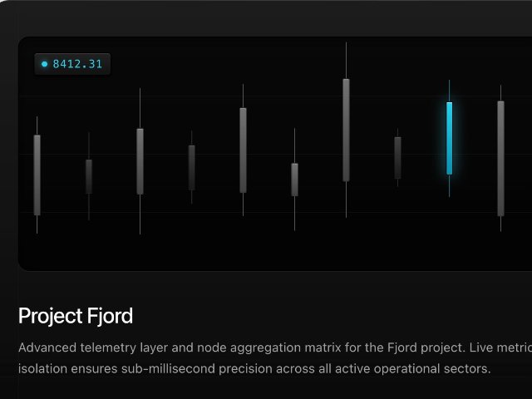The height and width of the screenshot is (399, 532).
Task: Select the third candlestick from the left
Action: click(x=140, y=161)
